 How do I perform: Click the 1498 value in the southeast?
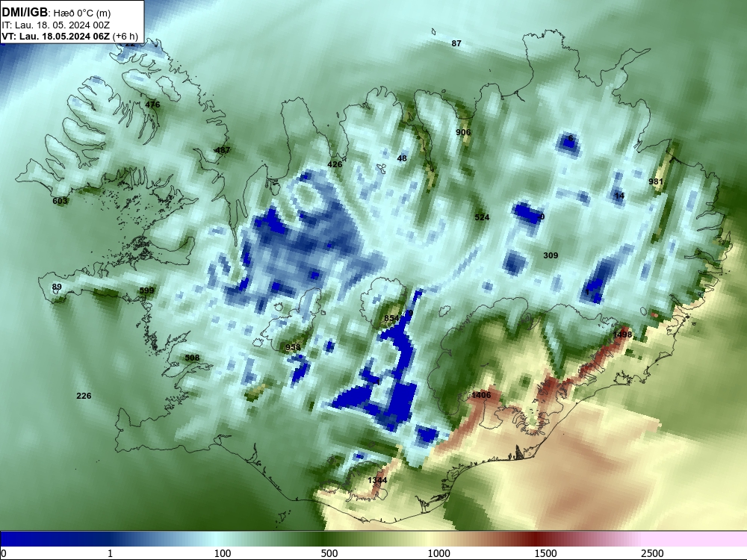tap(622, 335)
